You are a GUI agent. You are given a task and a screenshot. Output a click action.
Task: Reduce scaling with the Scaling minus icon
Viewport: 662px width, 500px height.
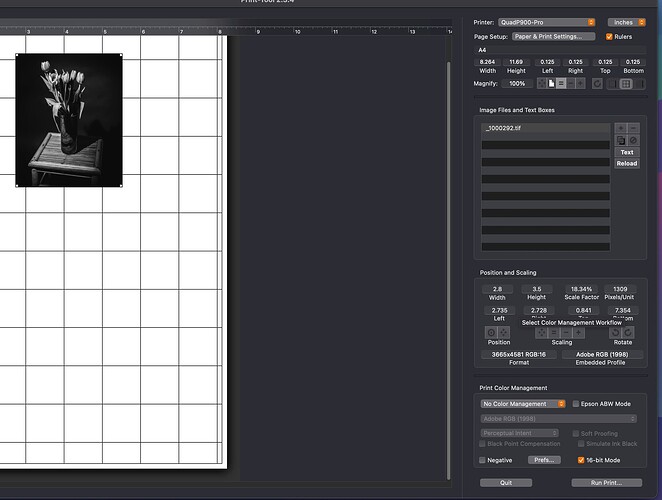coord(566,333)
